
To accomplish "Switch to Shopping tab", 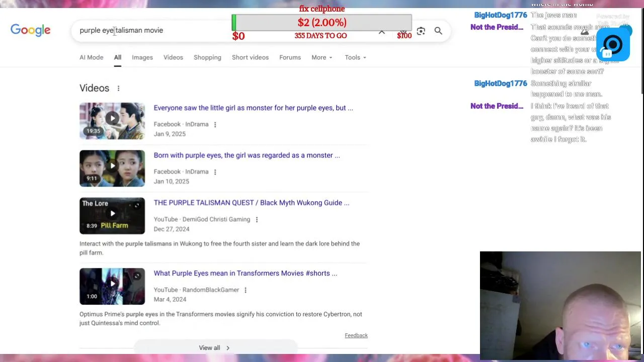I will pyautogui.click(x=207, y=57).
